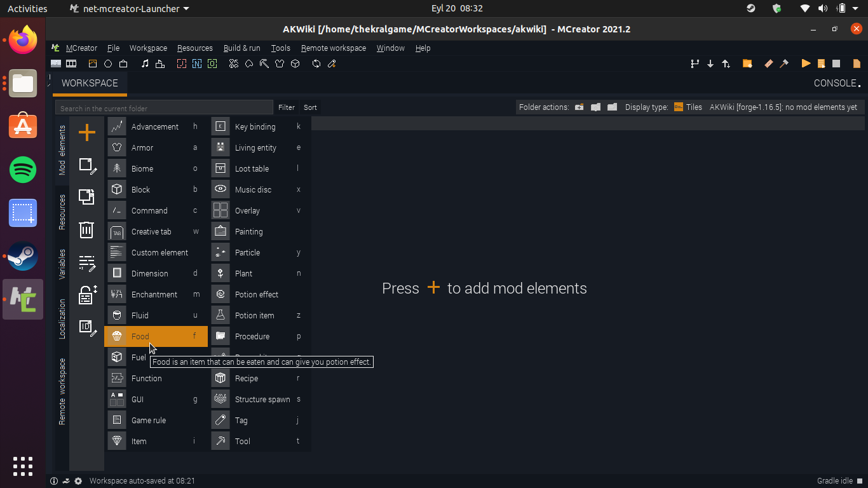Launch Steam from the dock
The width and height of the screenshot is (868, 488).
point(23,256)
